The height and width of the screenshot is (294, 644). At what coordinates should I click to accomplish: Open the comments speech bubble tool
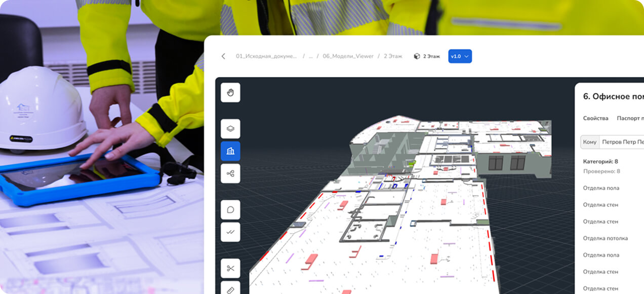pyautogui.click(x=230, y=210)
